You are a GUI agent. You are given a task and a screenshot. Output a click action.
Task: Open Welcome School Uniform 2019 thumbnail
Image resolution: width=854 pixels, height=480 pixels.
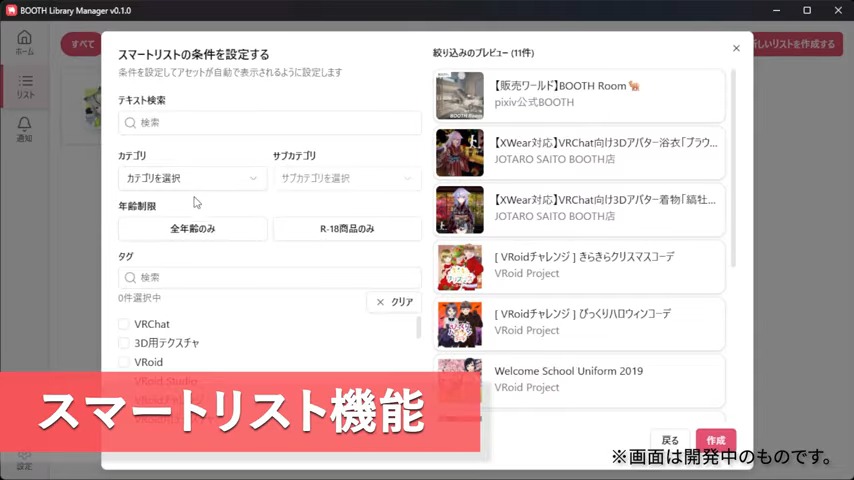click(x=460, y=380)
